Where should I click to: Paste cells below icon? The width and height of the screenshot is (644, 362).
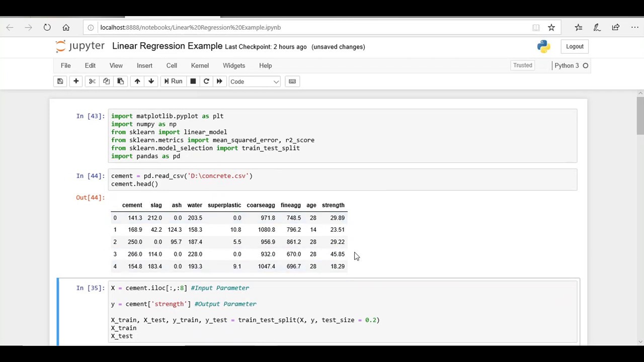tap(120, 81)
